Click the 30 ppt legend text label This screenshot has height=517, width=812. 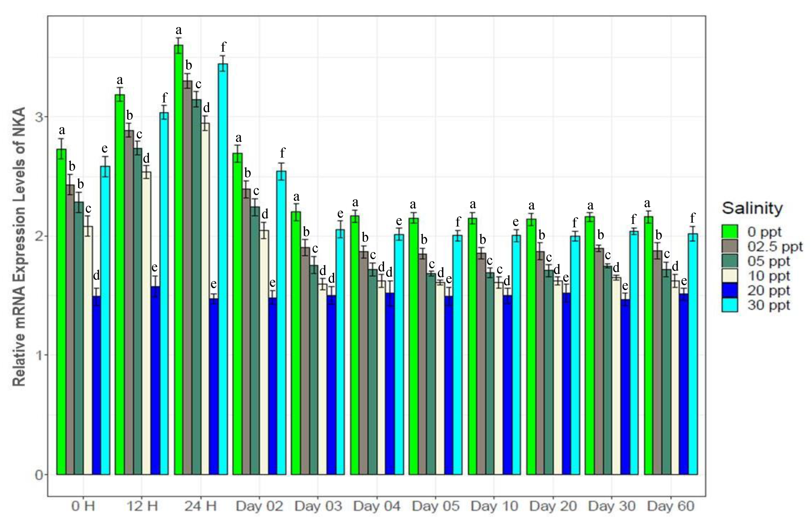click(769, 305)
